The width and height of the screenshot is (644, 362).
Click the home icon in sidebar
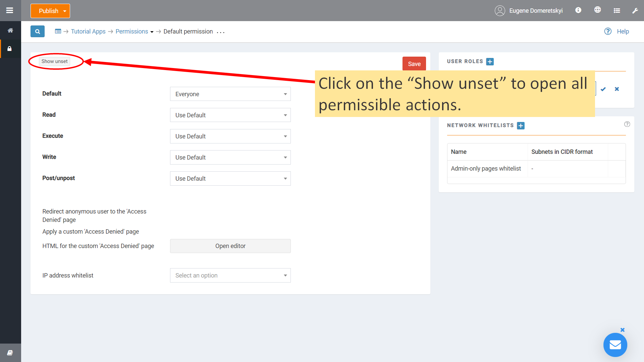click(10, 31)
